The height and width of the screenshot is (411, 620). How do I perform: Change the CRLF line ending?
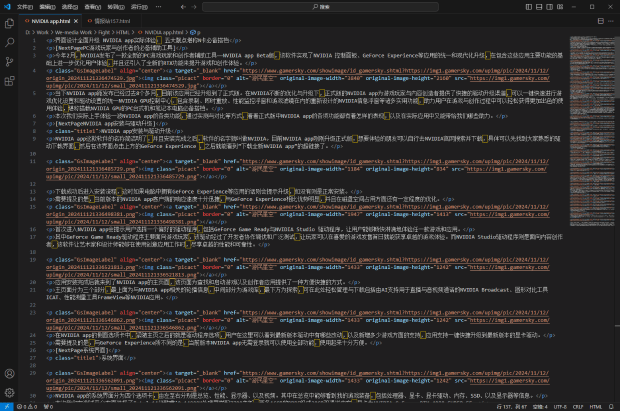tap(578, 407)
